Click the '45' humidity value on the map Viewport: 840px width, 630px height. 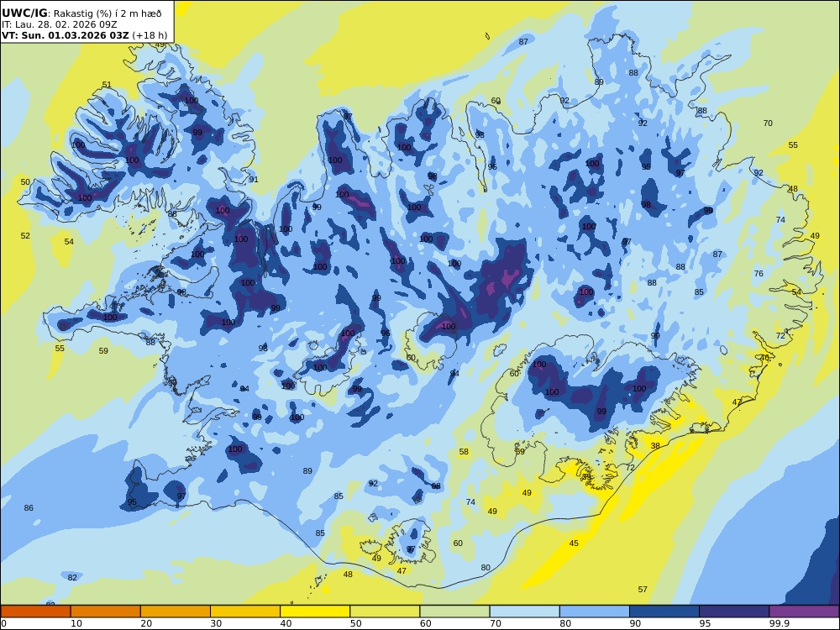(x=574, y=543)
